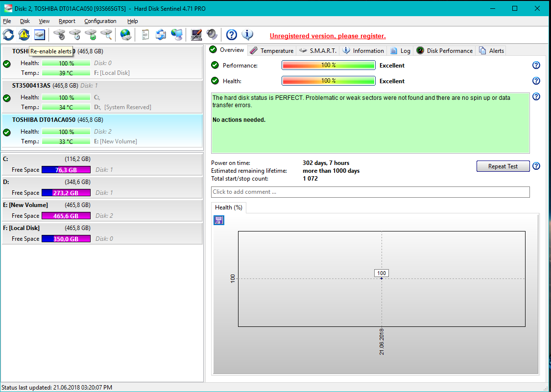551x392 pixels.
Task: Click the help icon next to Performance row
Action: [536, 66]
